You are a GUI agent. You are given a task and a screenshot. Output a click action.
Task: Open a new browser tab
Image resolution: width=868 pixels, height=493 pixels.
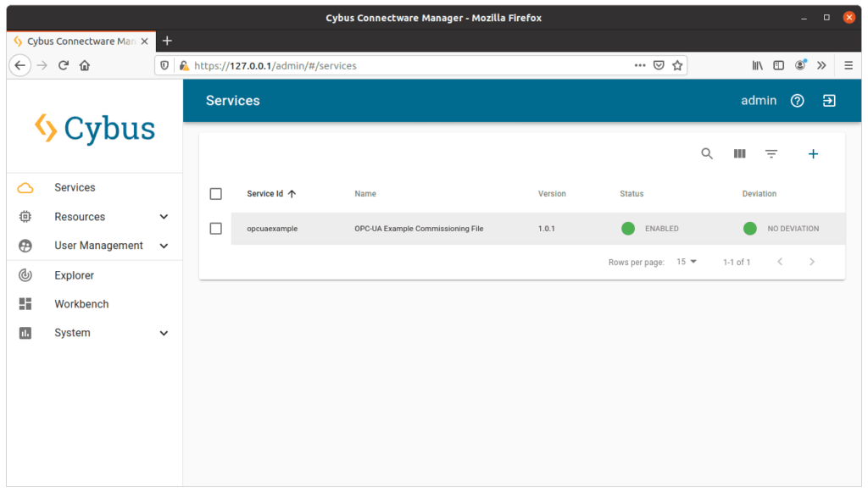tap(167, 41)
